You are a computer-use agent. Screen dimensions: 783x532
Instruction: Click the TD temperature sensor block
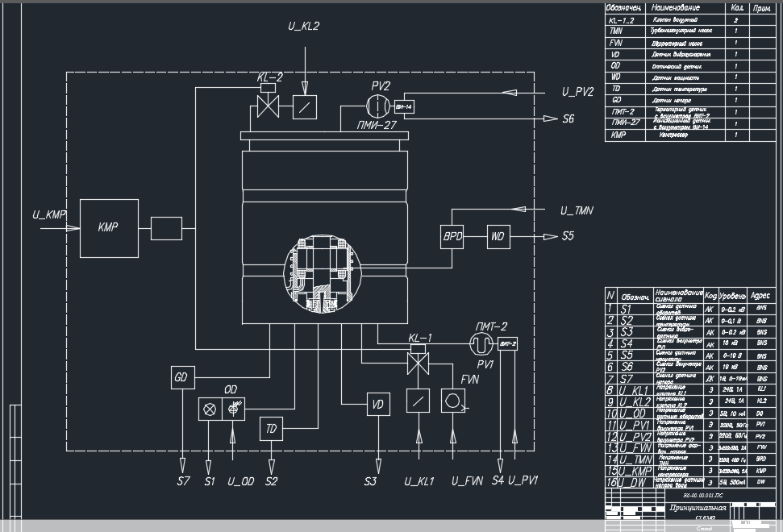coord(271,429)
